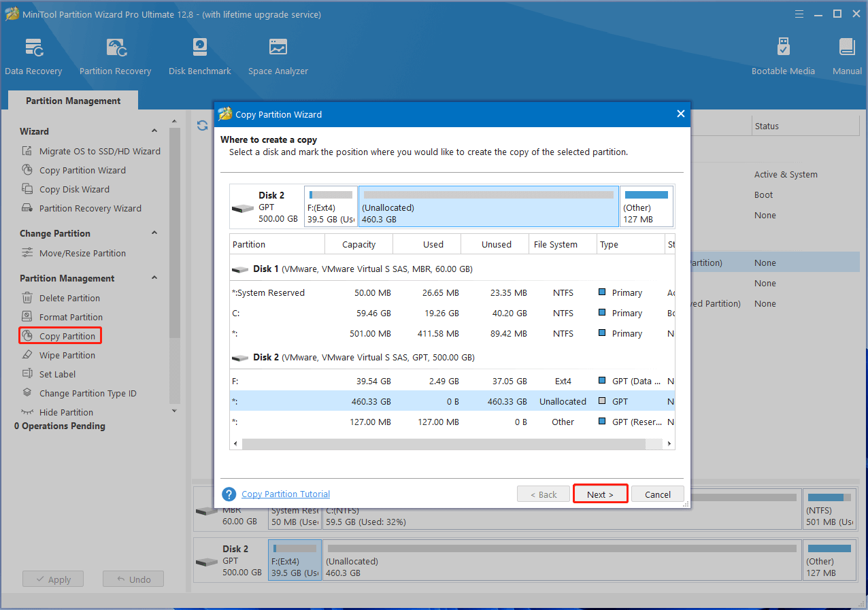Click Wipe Partition eraser icon

(x=27, y=355)
